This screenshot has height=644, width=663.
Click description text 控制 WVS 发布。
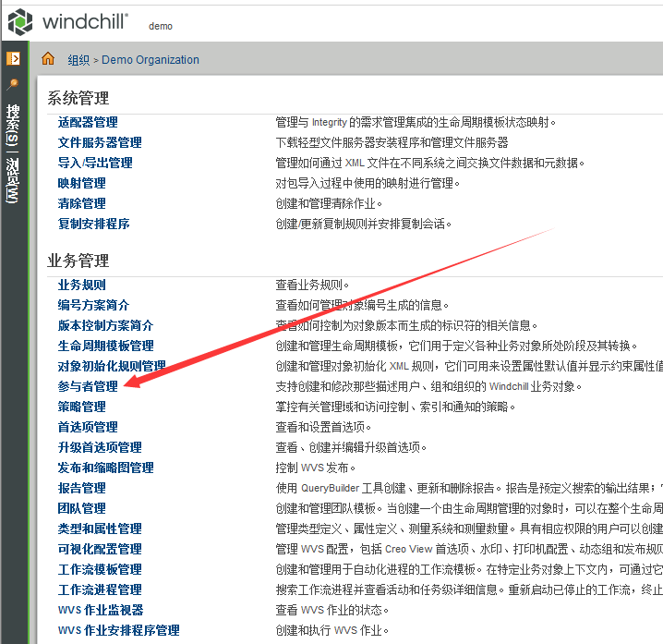pyautogui.click(x=316, y=468)
